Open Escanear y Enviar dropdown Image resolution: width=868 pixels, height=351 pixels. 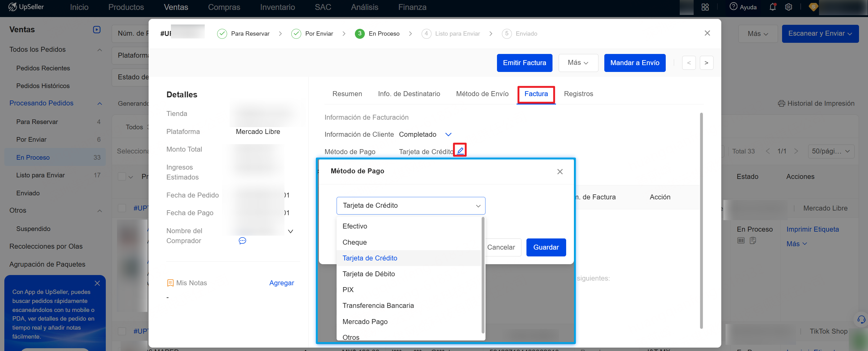pyautogui.click(x=820, y=34)
